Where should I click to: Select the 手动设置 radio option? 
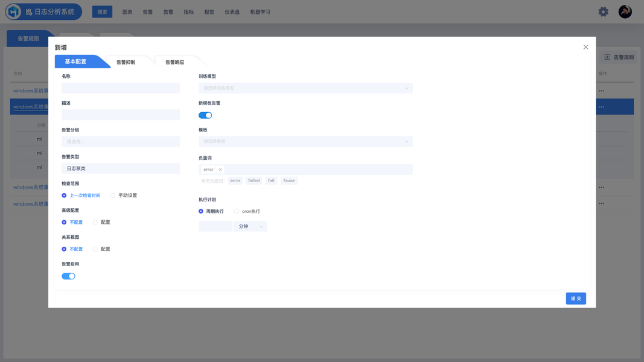[124, 195]
